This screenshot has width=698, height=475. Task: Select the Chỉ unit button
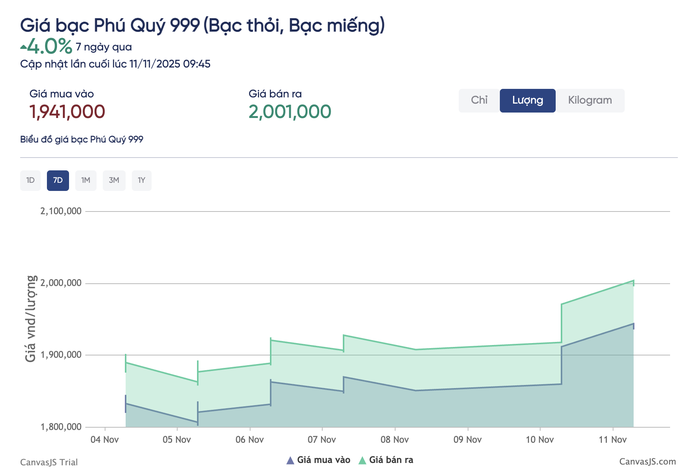pyautogui.click(x=479, y=101)
